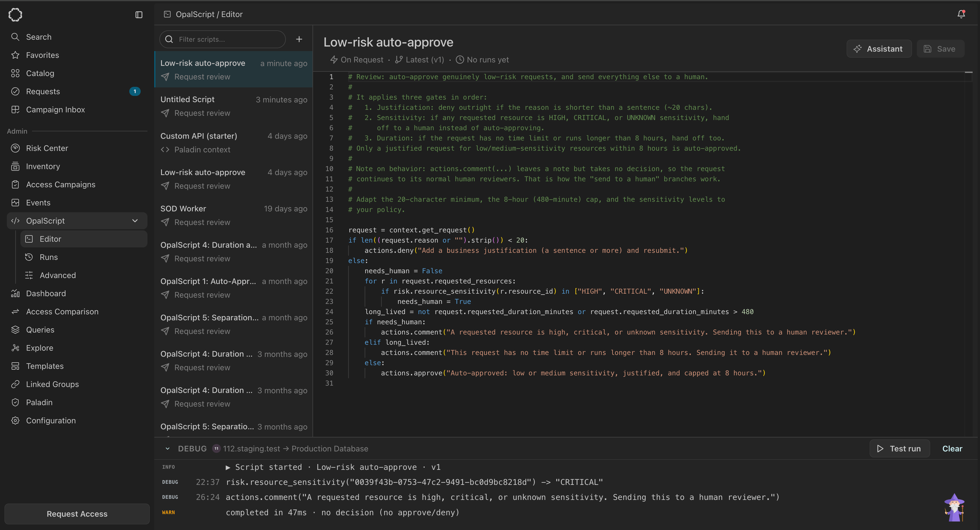Navigate to Access Campaigns
Viewport: 980px width, 530px height.
[x=77, y=185]
